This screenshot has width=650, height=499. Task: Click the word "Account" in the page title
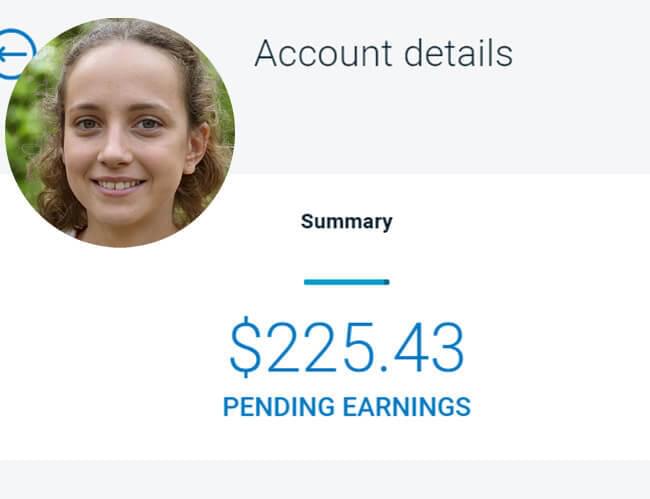click(x=323, y=53)
